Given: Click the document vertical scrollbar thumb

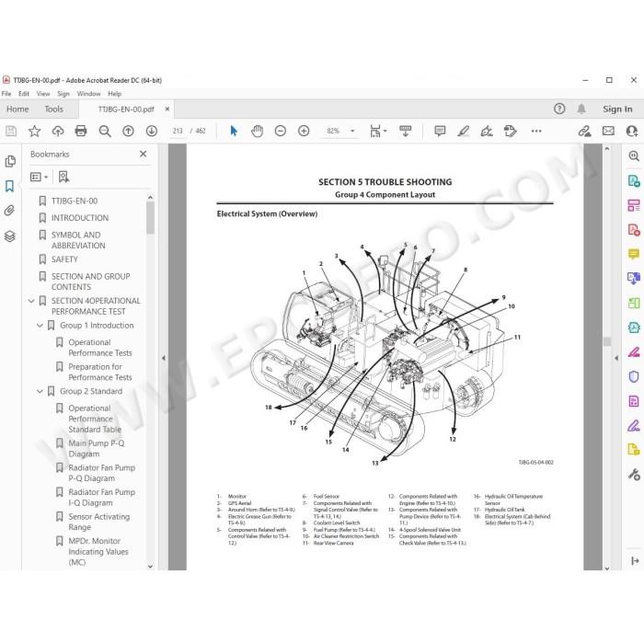Looking at the screenshot, I should click(607, 341).
